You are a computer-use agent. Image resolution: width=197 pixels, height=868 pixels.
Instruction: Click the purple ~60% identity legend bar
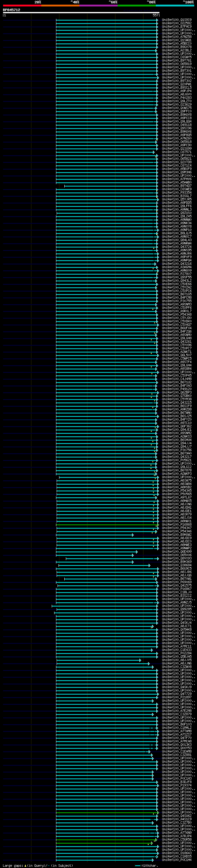click(99, 6)
